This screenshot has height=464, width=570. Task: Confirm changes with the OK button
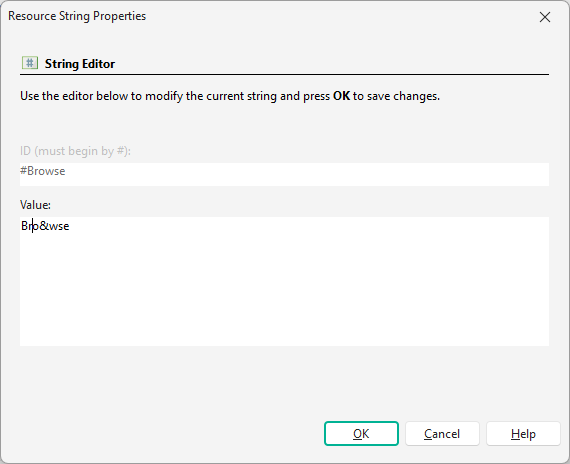(361, 433)
